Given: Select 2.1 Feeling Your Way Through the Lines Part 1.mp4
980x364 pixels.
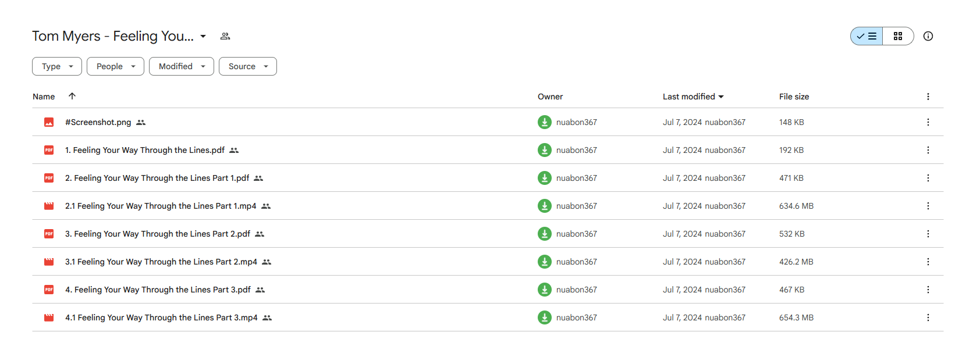Looking at the screenshot, I should tap(161, 206).
